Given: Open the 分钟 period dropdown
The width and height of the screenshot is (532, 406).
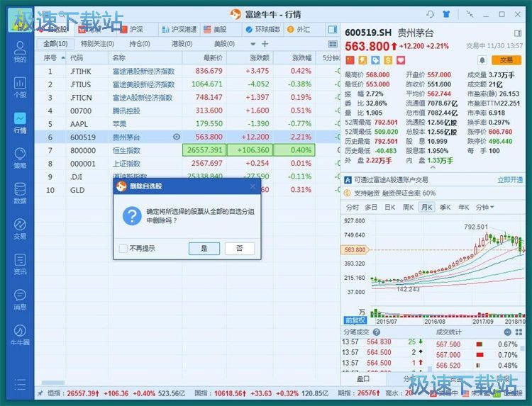Looking at the screenshot, I should click(485, 207).
